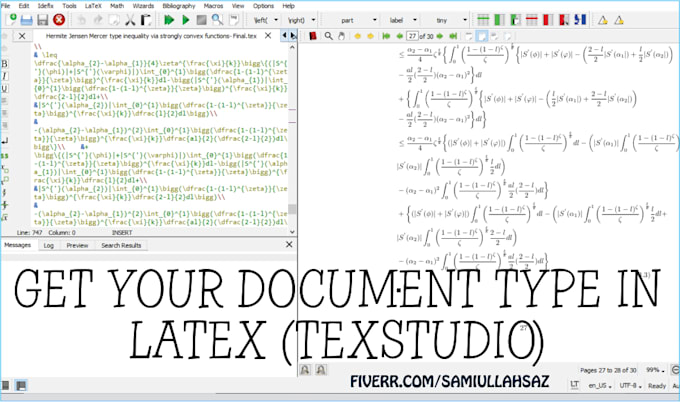Click the red book icon in PDF viewer

tap(313, 36)
